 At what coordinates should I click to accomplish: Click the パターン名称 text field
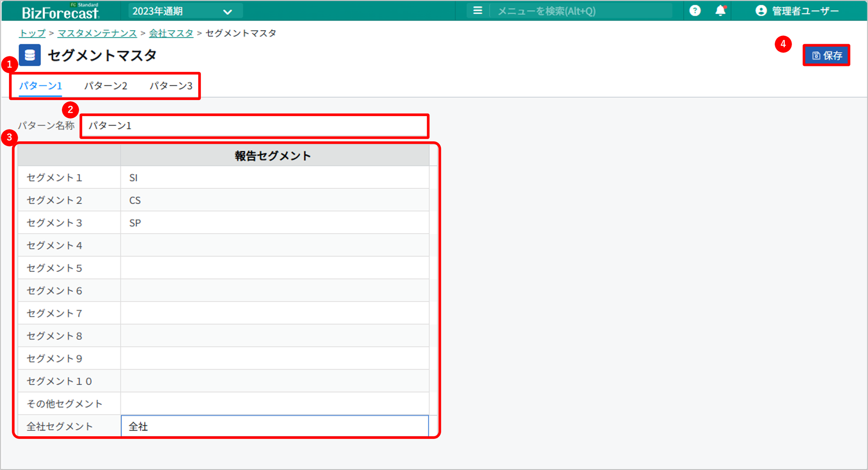[255, 126]
